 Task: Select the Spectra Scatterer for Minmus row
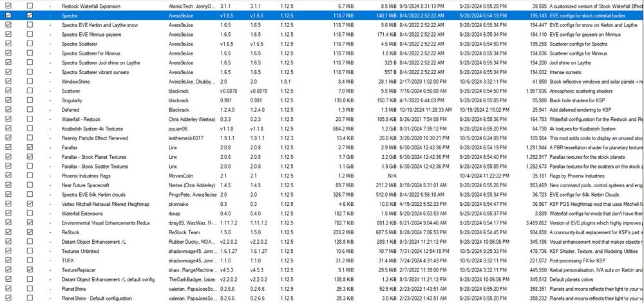(322, 53)
